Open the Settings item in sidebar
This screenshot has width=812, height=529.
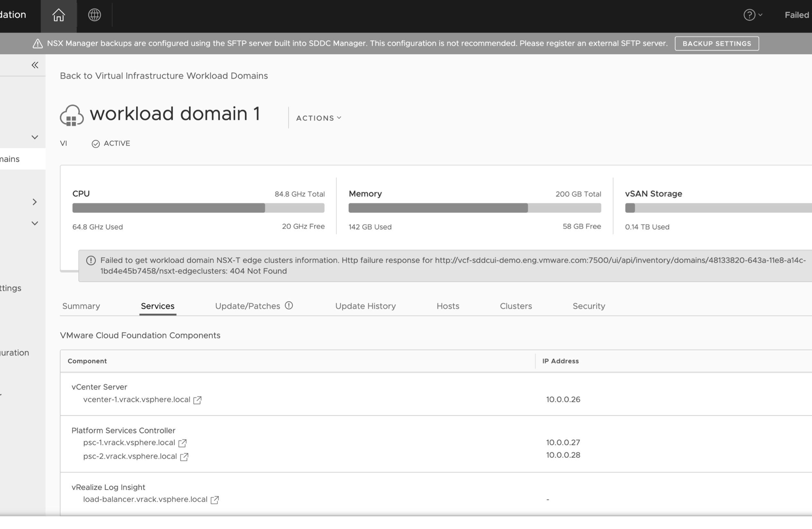point(11,288)
